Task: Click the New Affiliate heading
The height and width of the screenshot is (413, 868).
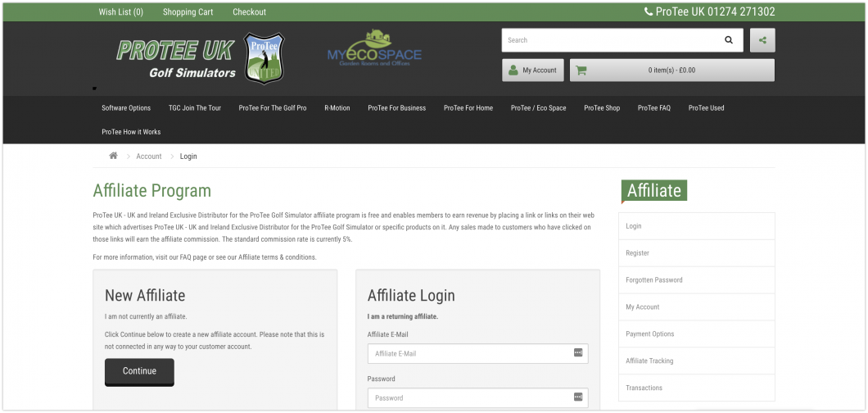Action: (145, 295)
